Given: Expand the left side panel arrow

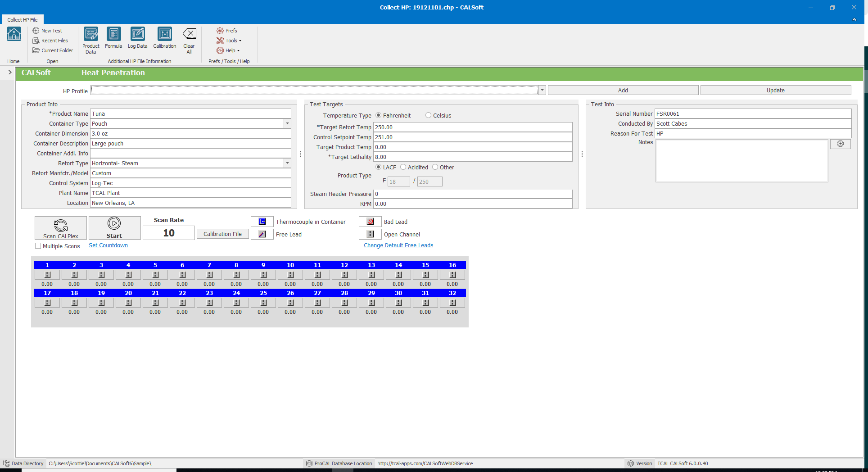Looking at the screenshot, I should (x=10, y=72).
